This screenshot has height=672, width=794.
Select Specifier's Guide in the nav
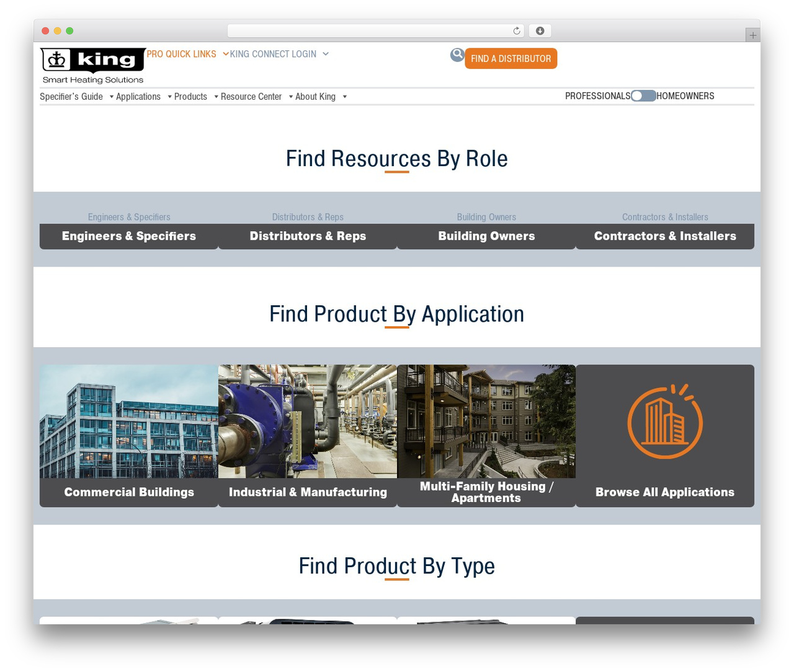click(x=71, y=97)
